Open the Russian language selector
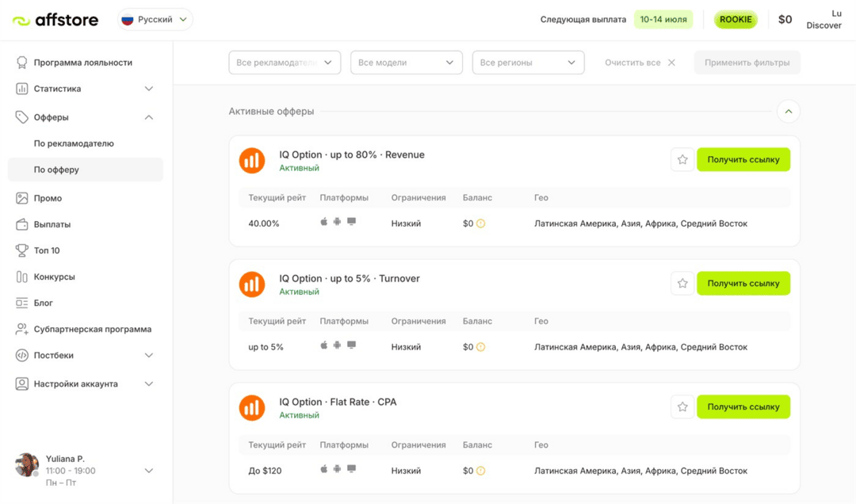856x504 pixels. click(x=155, y=20)
